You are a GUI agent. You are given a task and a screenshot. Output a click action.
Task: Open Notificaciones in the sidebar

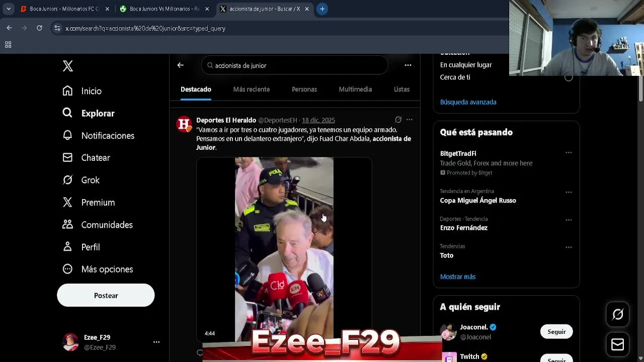click(99, 136)
